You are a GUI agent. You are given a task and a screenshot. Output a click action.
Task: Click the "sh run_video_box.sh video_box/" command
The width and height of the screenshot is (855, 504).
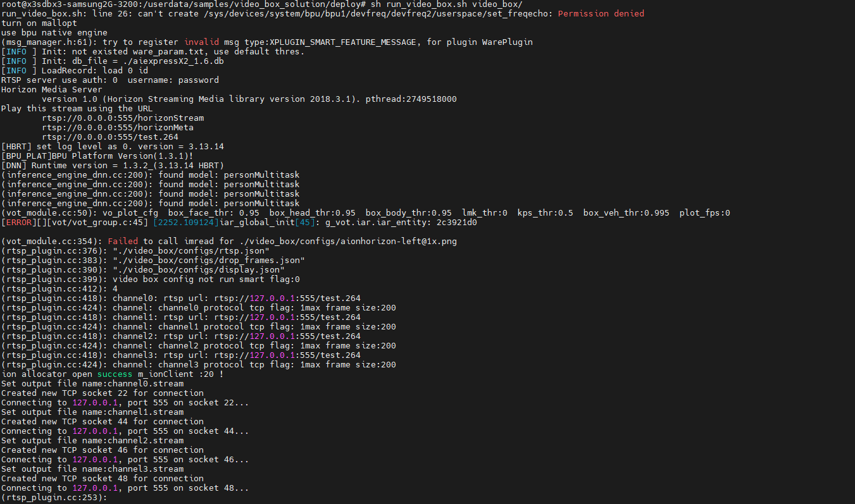(446, 4)
